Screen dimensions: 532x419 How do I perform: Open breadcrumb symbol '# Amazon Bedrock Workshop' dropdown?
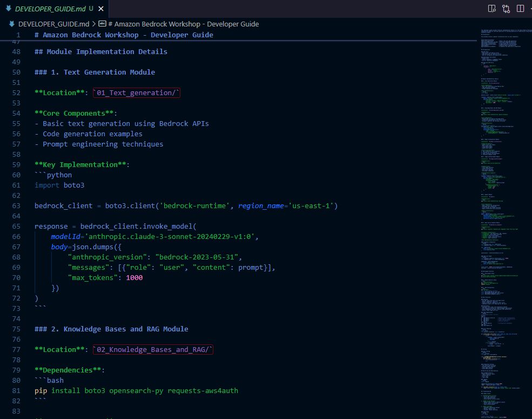click(x=183, y=24)
